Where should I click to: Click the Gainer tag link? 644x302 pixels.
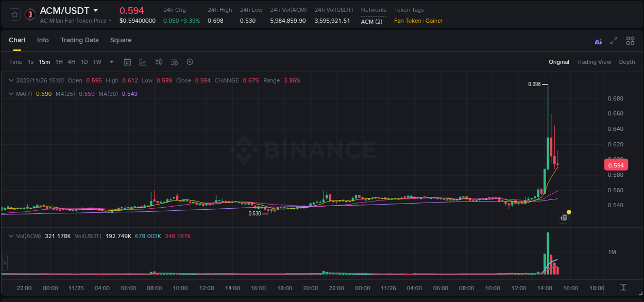[x=434, y=21]
